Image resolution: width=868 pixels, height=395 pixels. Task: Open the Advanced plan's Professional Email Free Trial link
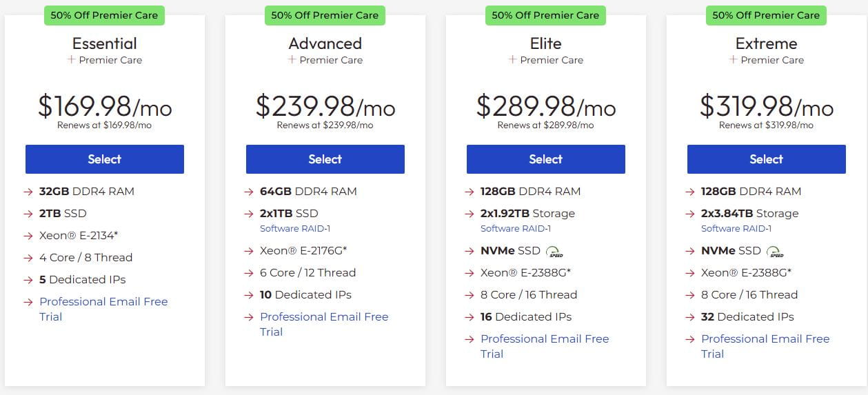324,317
